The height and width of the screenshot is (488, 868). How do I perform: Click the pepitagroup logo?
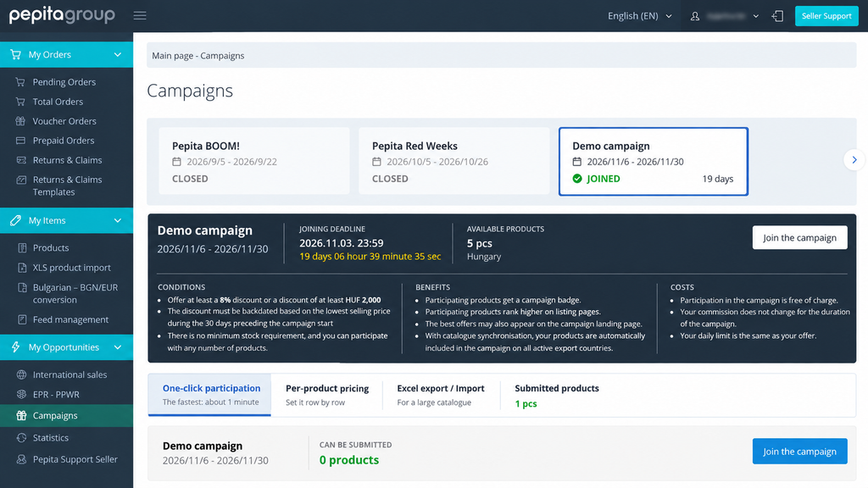pyautogui.click(x=62, y=15)
